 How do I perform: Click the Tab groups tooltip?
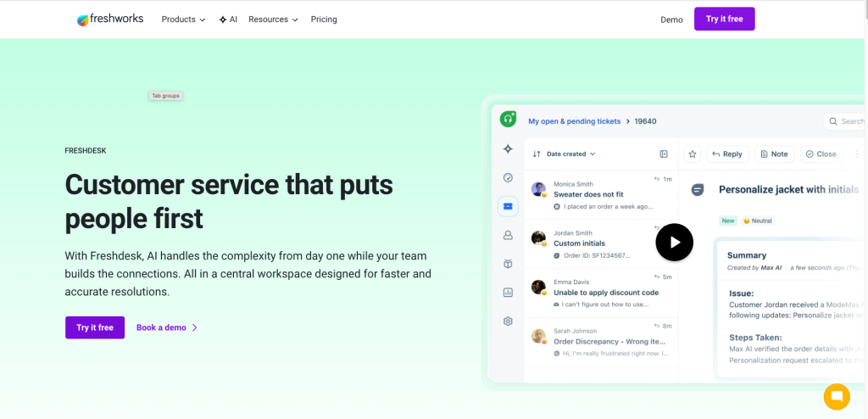tap(165, 96)
